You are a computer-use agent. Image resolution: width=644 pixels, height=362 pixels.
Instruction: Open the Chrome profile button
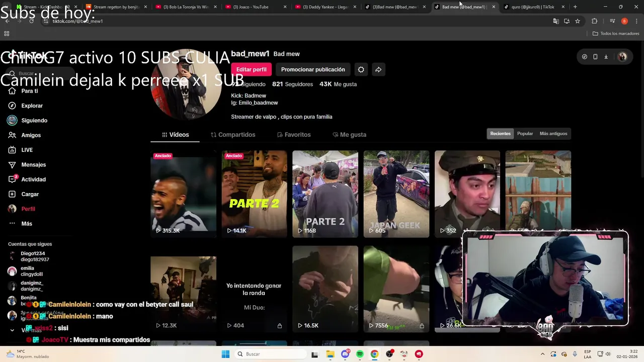click(624, 21)
